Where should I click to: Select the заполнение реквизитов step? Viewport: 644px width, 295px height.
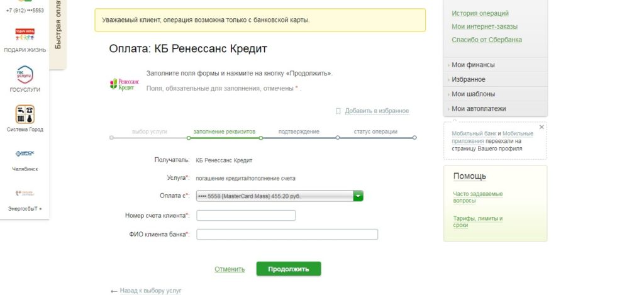[225, 131]
